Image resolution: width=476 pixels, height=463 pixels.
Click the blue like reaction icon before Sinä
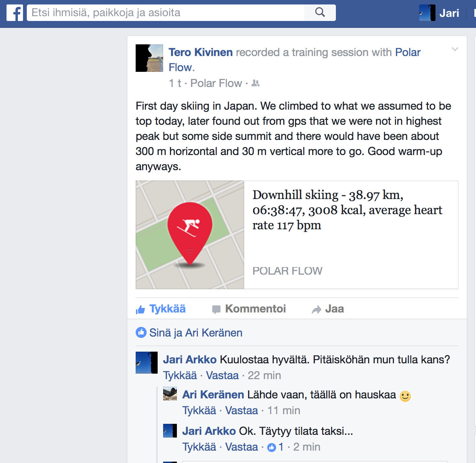click(x=141, y=332)
